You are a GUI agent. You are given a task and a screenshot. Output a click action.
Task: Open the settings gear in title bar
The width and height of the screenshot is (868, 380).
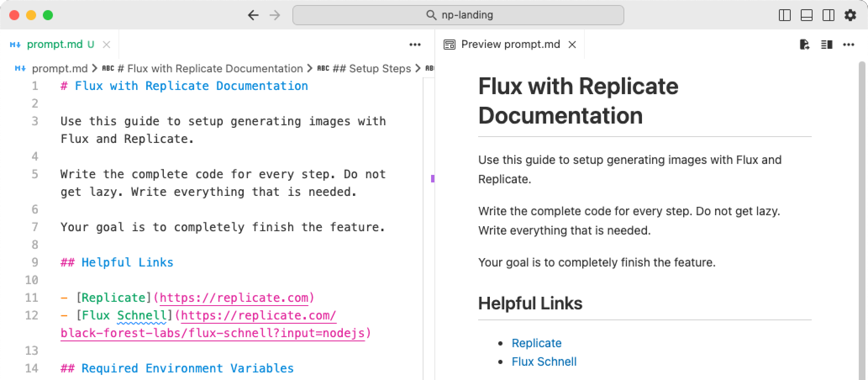click(x=850, y=15)
